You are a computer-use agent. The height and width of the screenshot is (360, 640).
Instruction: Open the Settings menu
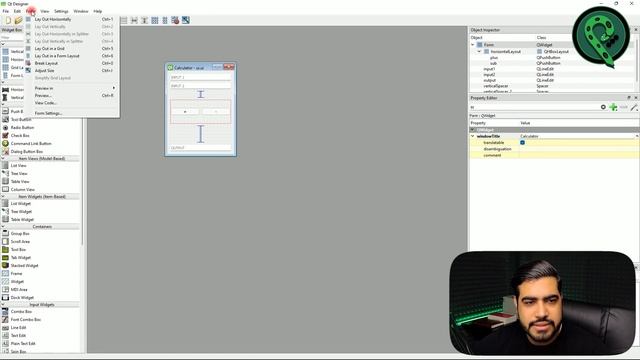tap(61, 11)
